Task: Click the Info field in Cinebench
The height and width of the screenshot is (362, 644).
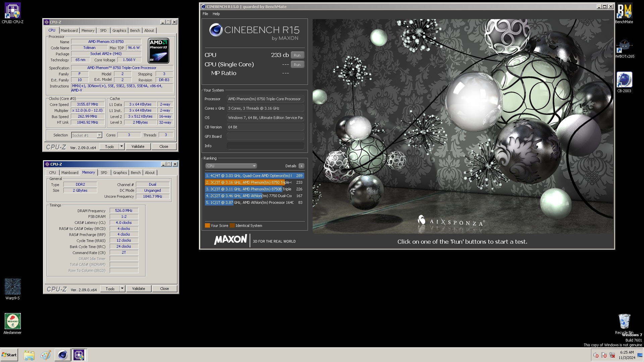Action: [265, 146]
